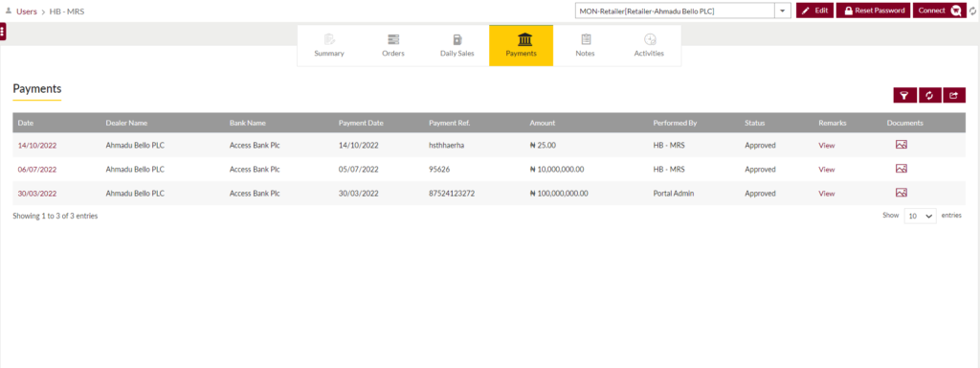Select the ₦ 25.00 amount cell
The image size is (980, 368).
(x=543, y=146)
